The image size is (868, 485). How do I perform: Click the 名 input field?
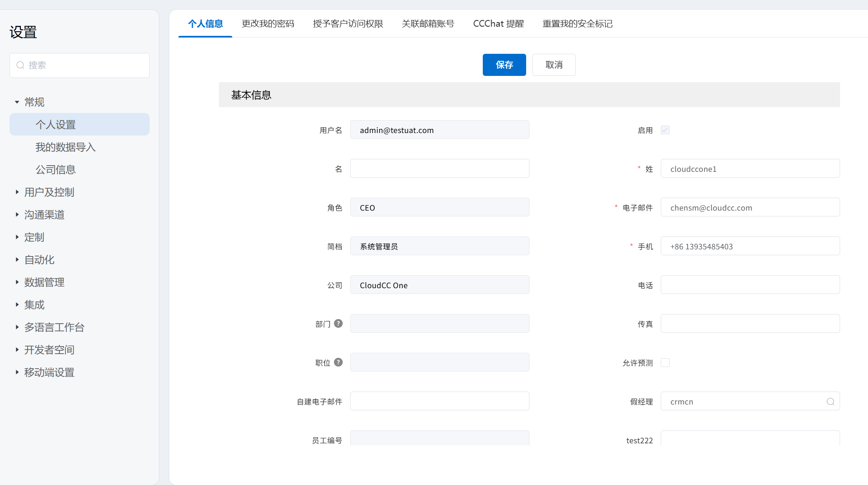coord(439,168)
